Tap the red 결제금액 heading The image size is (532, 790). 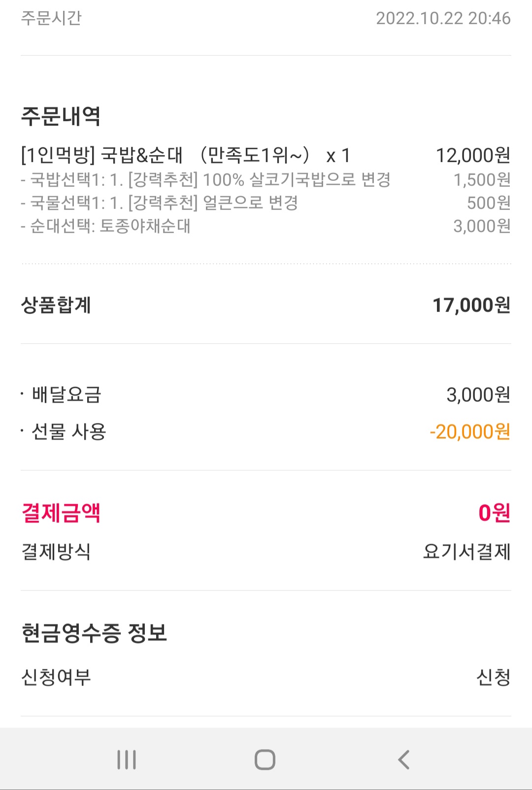coord(61,513)
